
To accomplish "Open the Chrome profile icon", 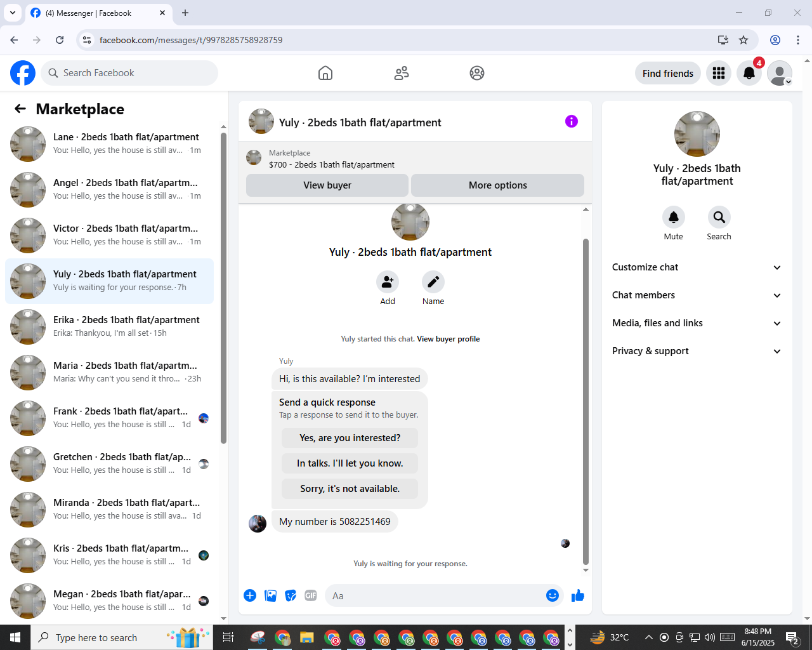I will pos(775,40).
